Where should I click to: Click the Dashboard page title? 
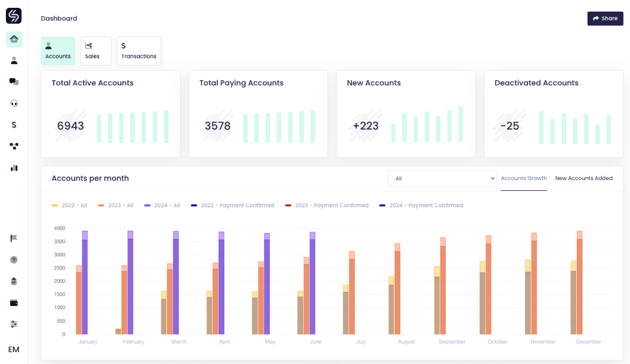(x=59, y=19)
